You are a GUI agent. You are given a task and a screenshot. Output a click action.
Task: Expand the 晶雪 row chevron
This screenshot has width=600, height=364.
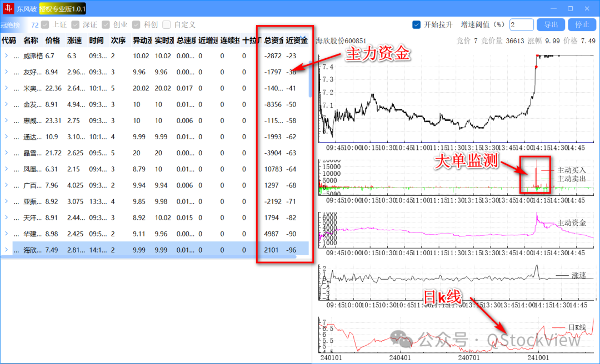point(6,153)
